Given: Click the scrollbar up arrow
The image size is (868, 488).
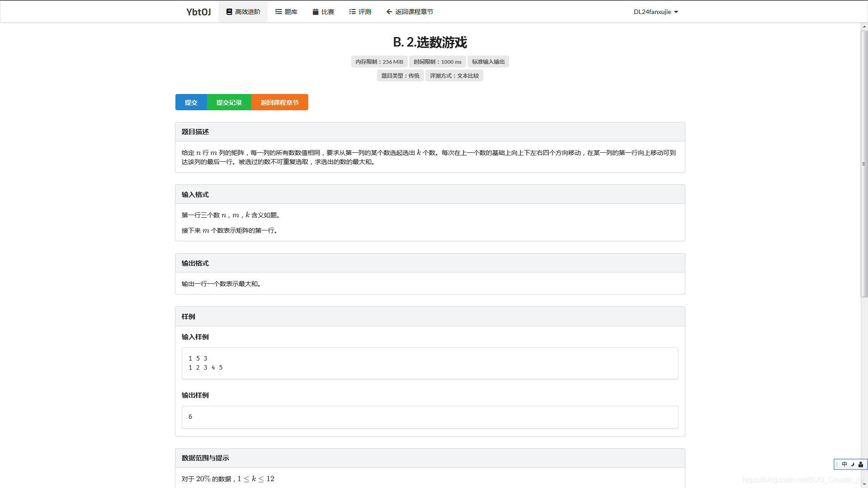Looking at the screenshot, I should [864, 27].
